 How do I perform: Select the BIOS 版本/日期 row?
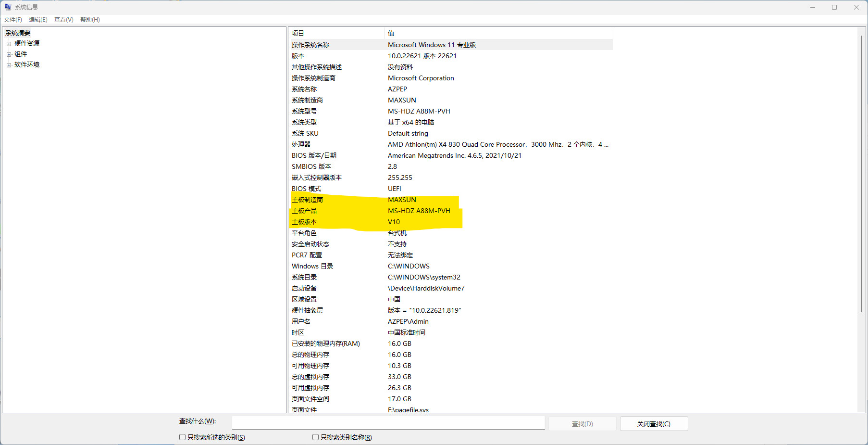click(451, 155)
